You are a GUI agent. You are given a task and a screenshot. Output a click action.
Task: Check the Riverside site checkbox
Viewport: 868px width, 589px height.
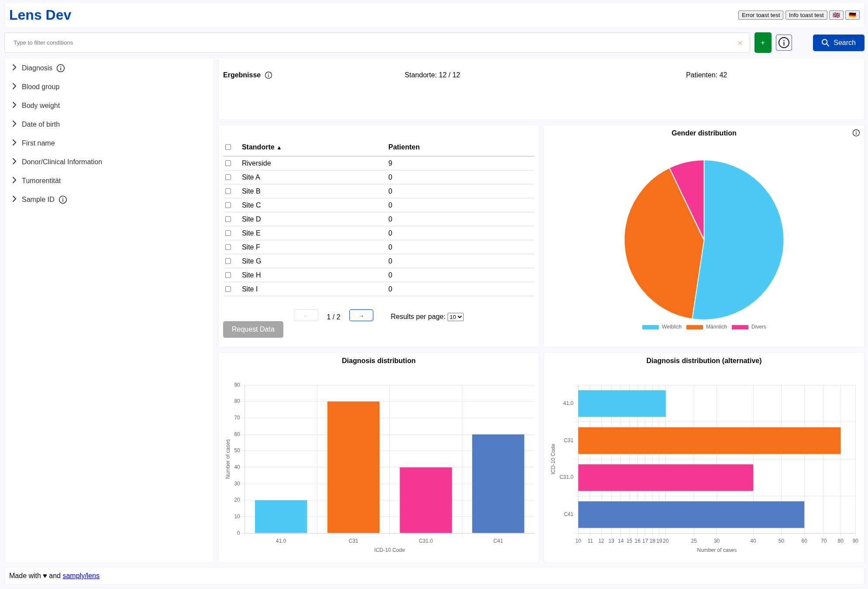pyautogui.click(x=228, y=163)
